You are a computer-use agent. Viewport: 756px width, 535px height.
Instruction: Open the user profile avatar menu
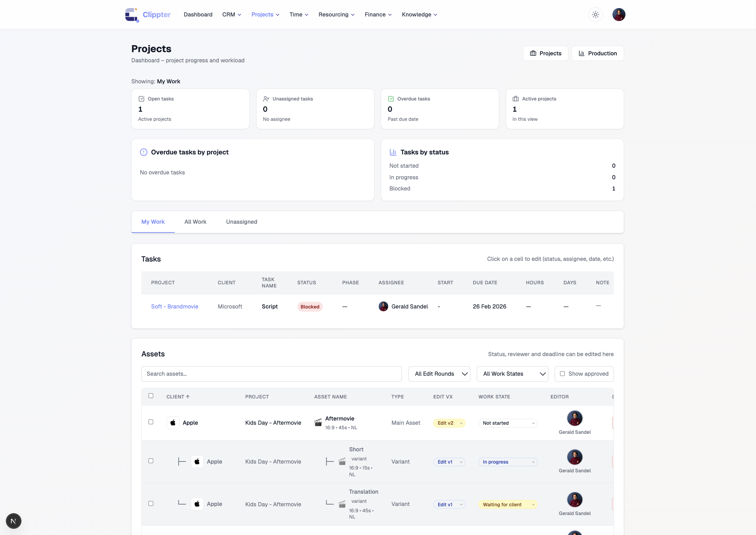[618, 15]
